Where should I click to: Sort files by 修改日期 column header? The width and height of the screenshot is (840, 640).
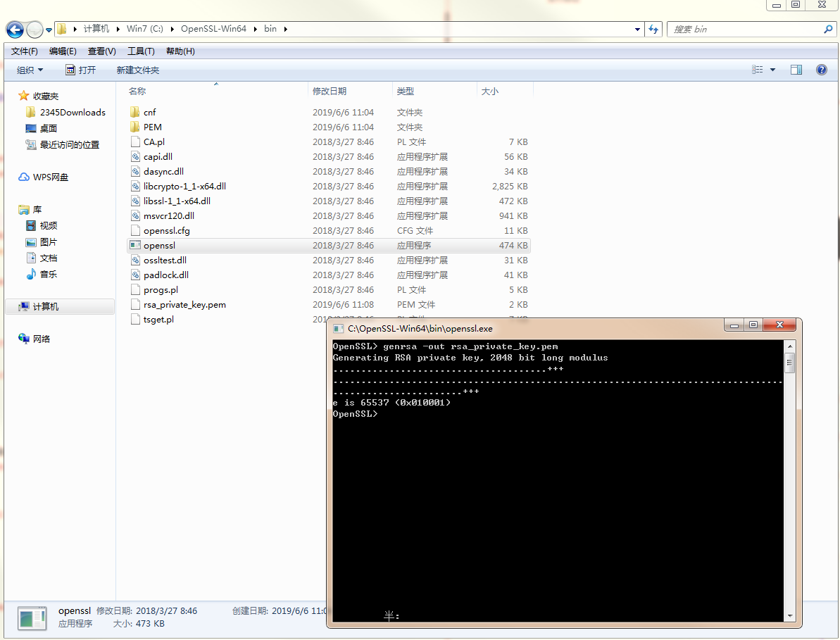click(330, 92)
